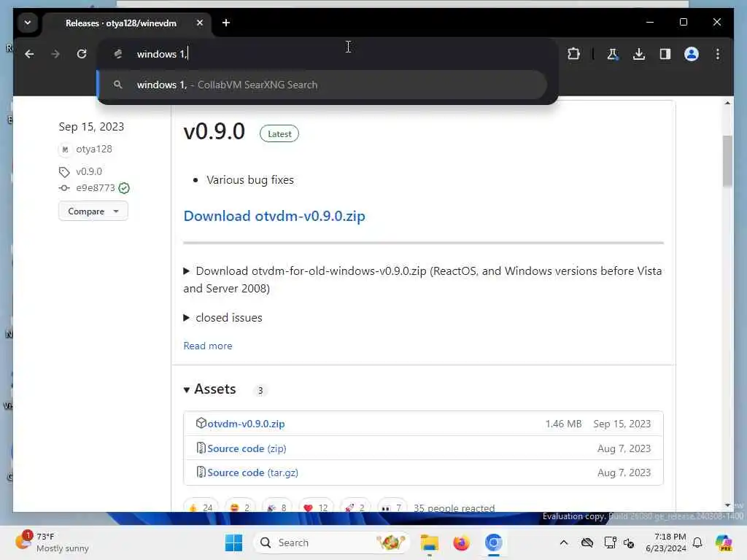
Task: Download Source code (zip) asset
Action: (x=247, y=448)
